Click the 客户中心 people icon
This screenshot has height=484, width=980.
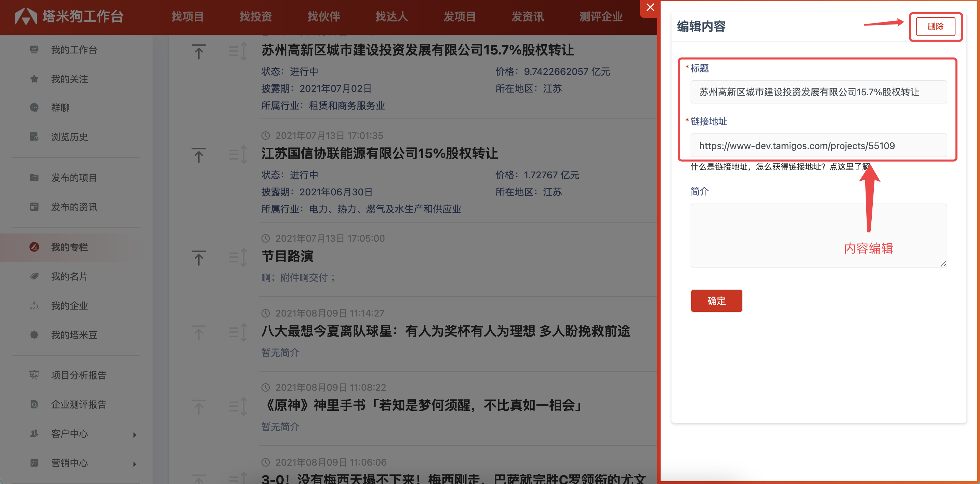[34, 433]
